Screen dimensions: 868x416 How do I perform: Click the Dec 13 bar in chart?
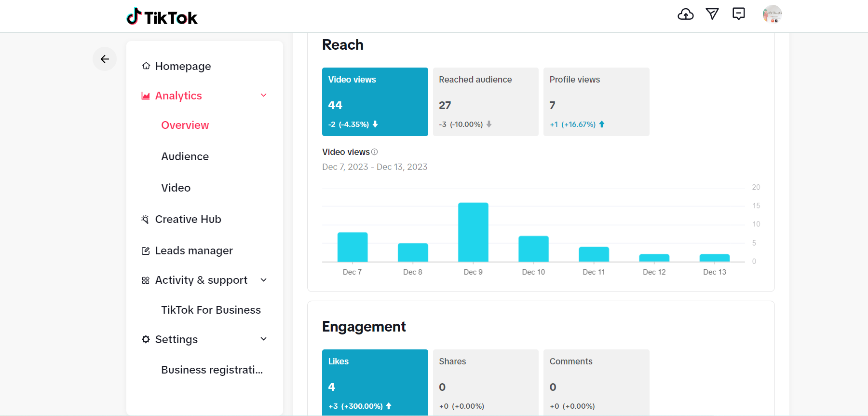coord(715,258)
